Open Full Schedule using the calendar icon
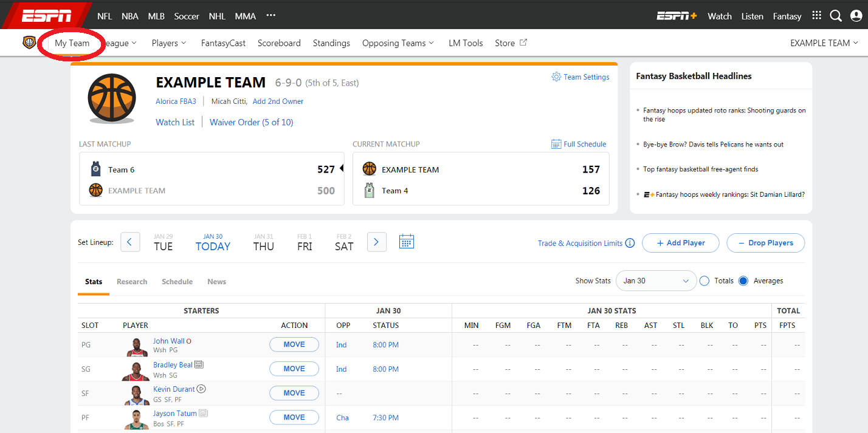The height and width of the screenshot is (433, 868). 556,144
